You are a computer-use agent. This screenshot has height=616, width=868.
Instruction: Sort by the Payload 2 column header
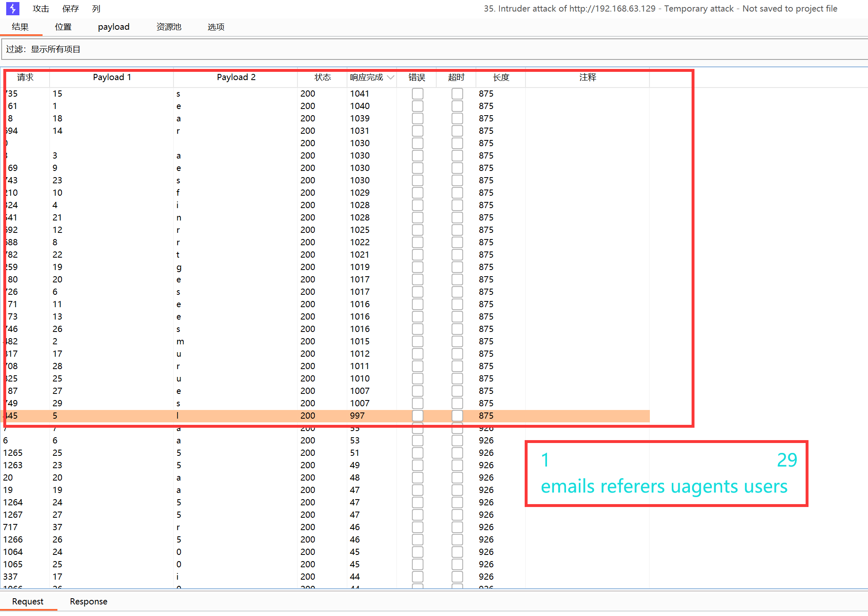(236, 77)
